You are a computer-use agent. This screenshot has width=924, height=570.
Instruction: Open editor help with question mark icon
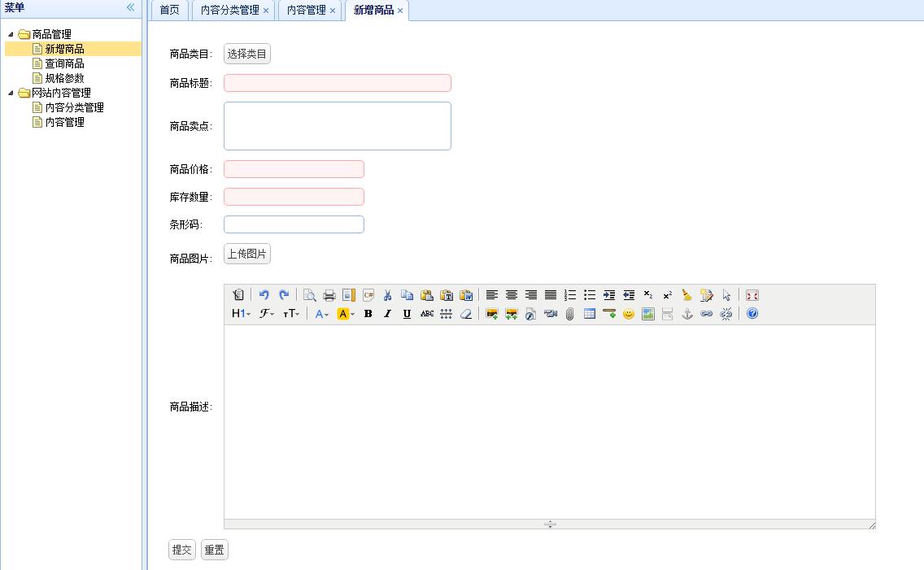[752, 314]
